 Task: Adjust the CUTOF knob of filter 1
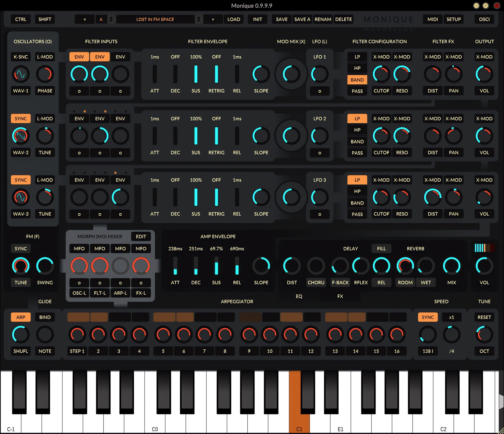(381, 74)
